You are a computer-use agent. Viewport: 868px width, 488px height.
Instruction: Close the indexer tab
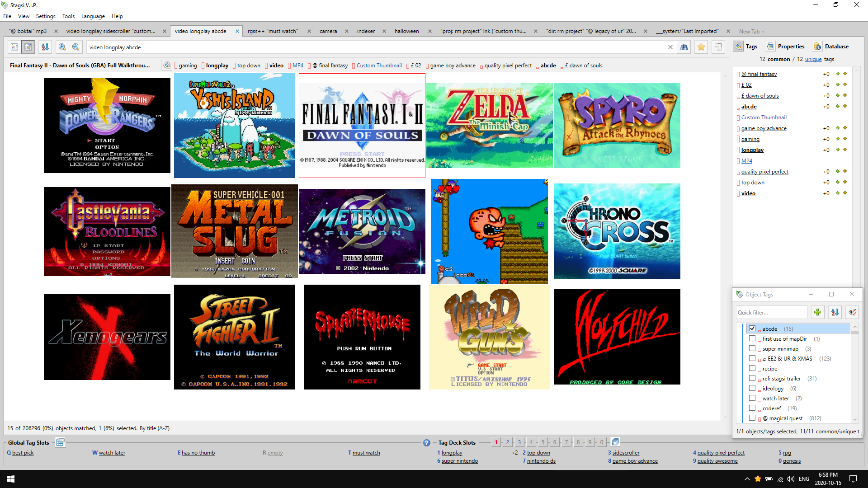pyautogui.click(x=384, y=31)
